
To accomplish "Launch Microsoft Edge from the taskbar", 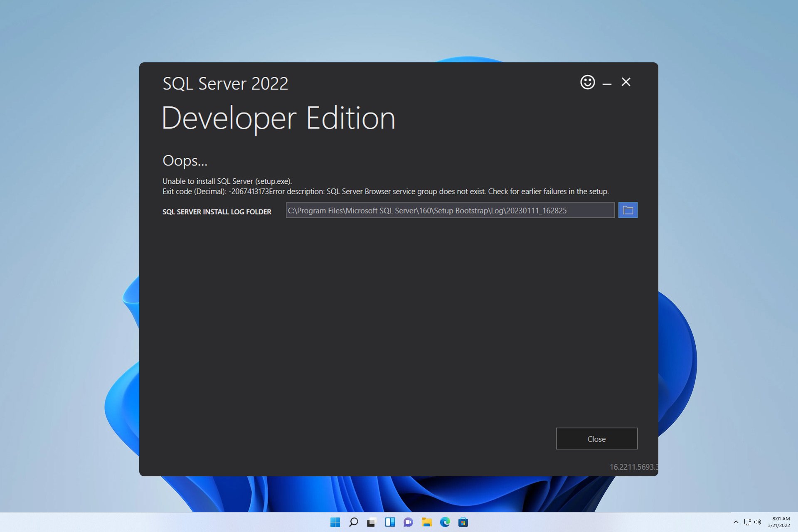I will 445,522.
